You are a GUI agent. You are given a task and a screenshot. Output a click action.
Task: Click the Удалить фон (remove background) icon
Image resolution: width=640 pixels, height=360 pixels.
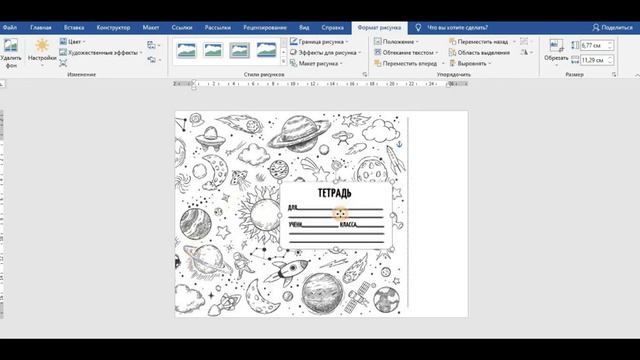coord(11,46)
